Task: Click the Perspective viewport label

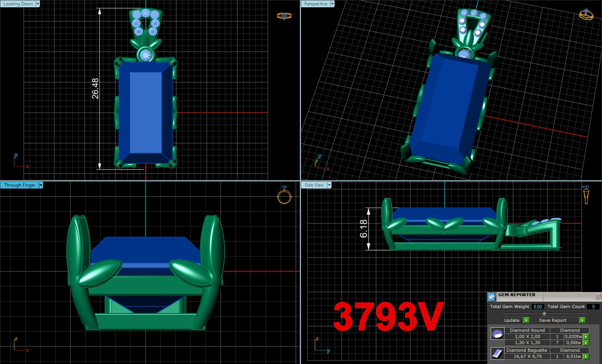Action: click(x=316, y=4)
